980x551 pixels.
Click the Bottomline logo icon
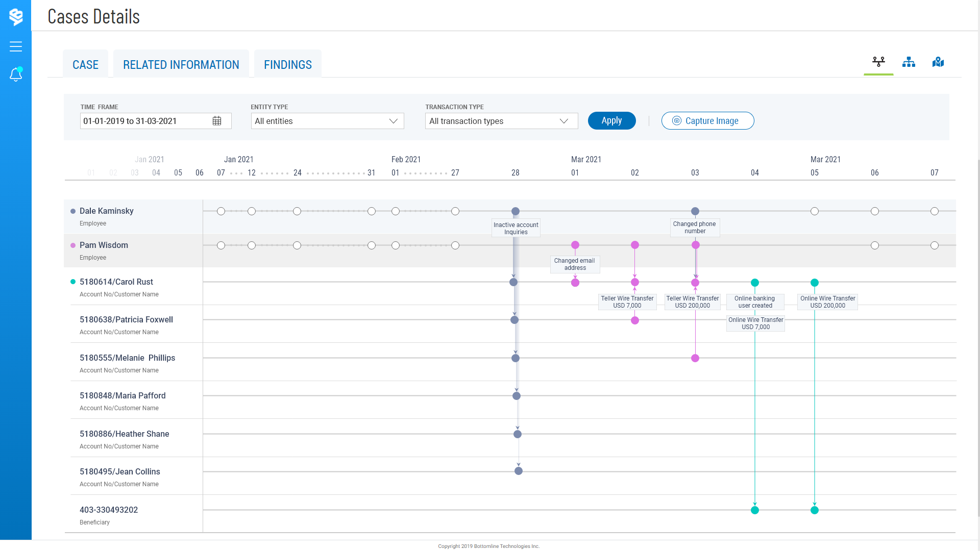click(16, 16)
